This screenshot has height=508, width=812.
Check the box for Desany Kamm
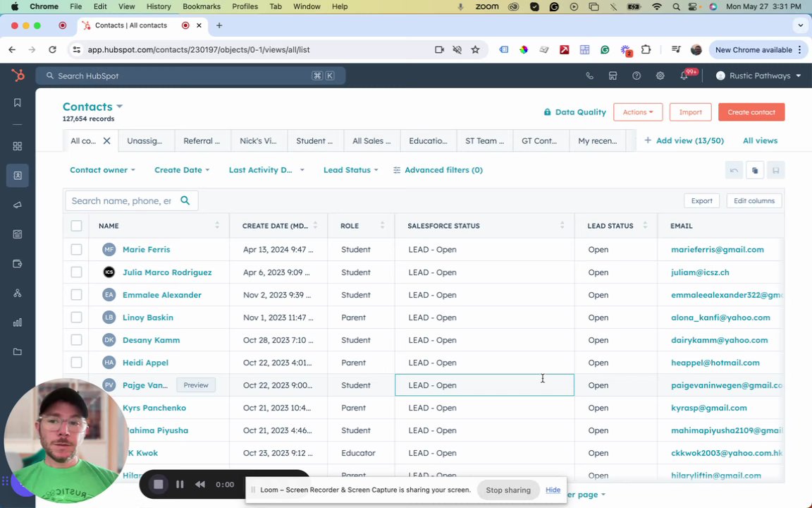76,340
